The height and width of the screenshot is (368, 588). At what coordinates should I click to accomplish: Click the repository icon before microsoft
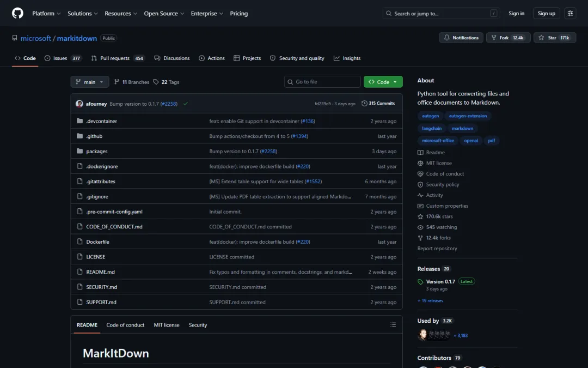[15, 38]
